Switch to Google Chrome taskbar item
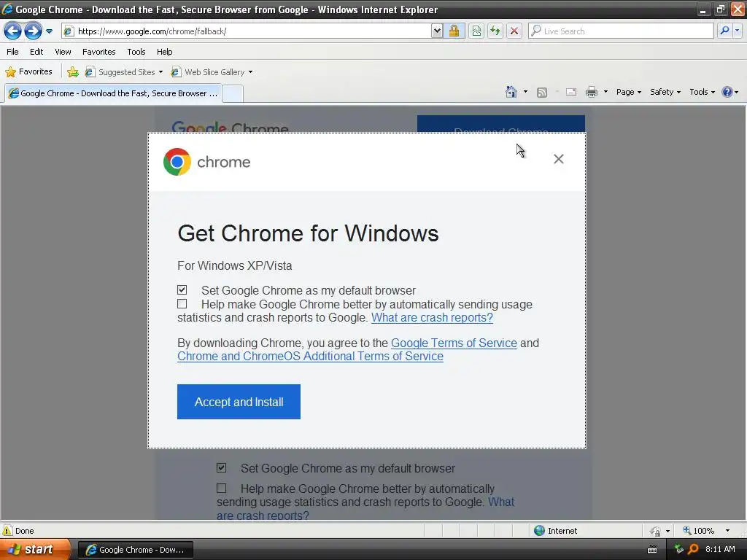The width and height of the screenshot is (747, 560). [x=136, y=550]
